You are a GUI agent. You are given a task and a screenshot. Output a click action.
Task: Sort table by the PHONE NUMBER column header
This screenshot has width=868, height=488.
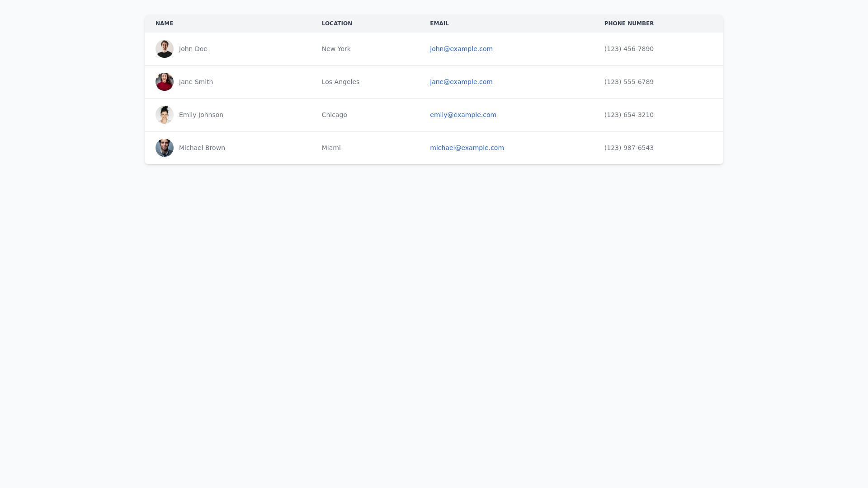[629, 23]
